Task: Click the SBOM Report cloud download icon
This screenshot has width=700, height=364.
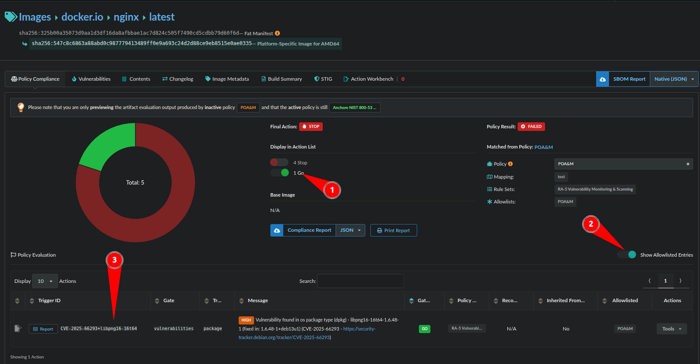Action: 602,79
